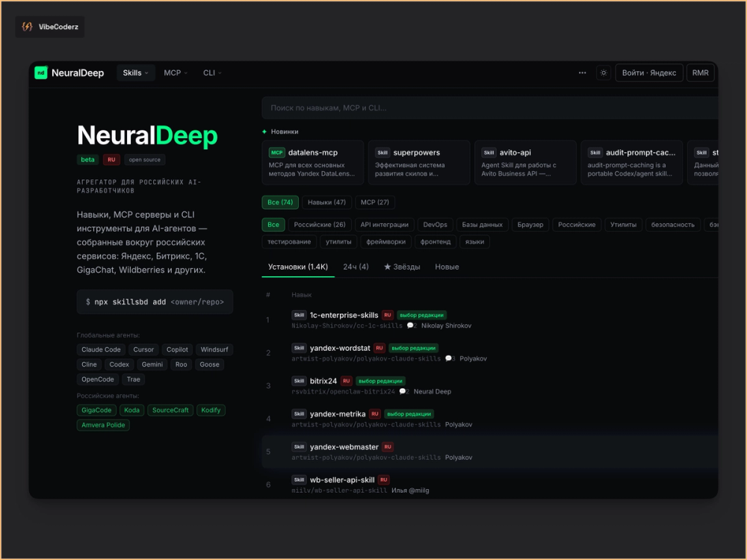Click the VibeCoderz braces logo icon

[x=27, y=27]
